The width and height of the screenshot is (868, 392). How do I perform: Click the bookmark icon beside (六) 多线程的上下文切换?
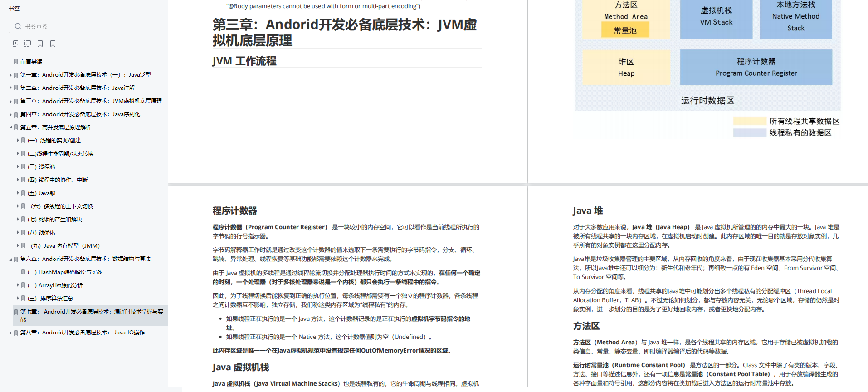tap(23, 206)
